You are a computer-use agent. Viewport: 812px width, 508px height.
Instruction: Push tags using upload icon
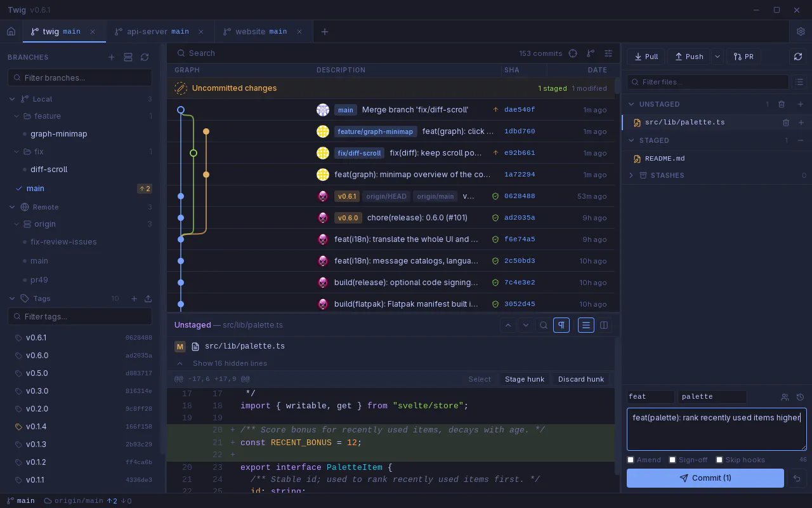(148, 298)
